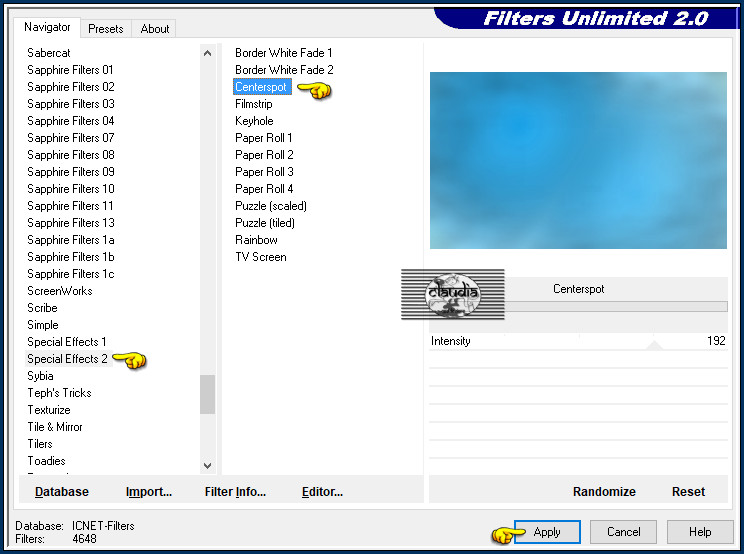Click the Cancel button

[623, 532]
